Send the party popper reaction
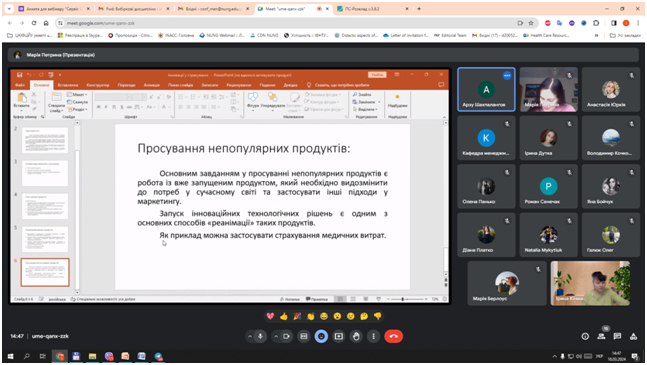 [x=297, y=316]
